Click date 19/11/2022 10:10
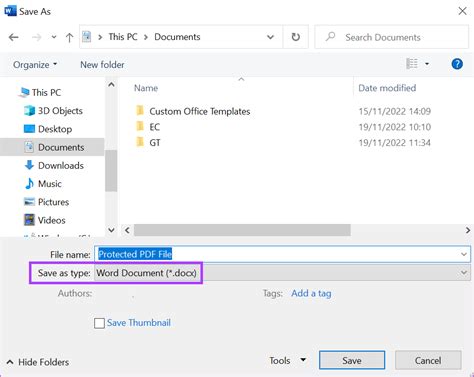The image size is (474, 377). [395, 127]
